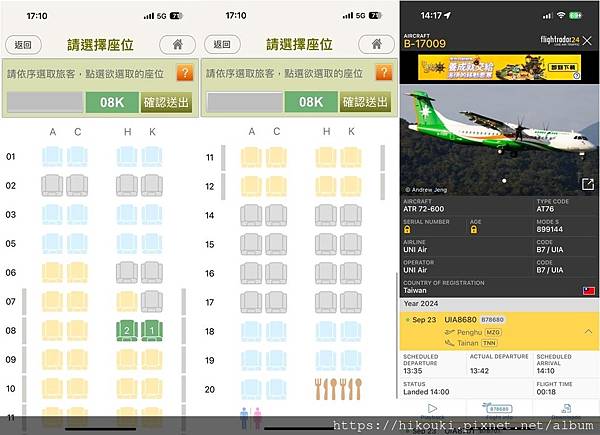Open the orange help question mark on left screen
The image size is (600, 435).
point(185,73)
